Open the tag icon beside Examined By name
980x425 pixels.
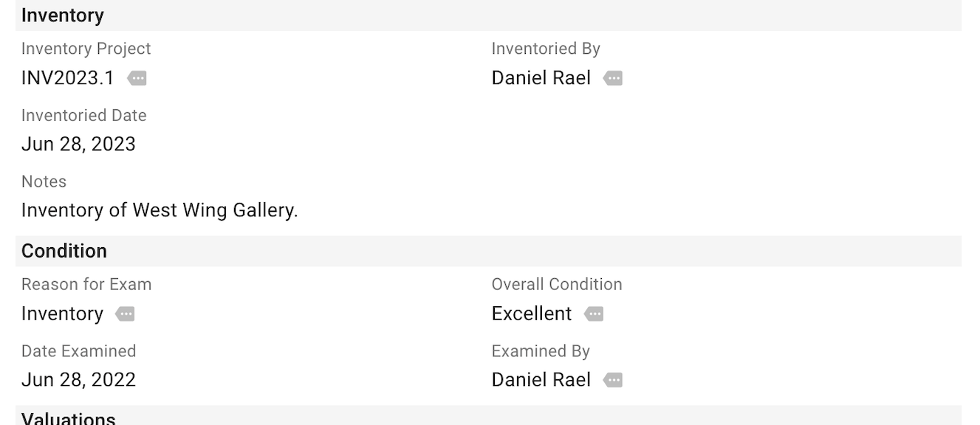coord(614,380)
